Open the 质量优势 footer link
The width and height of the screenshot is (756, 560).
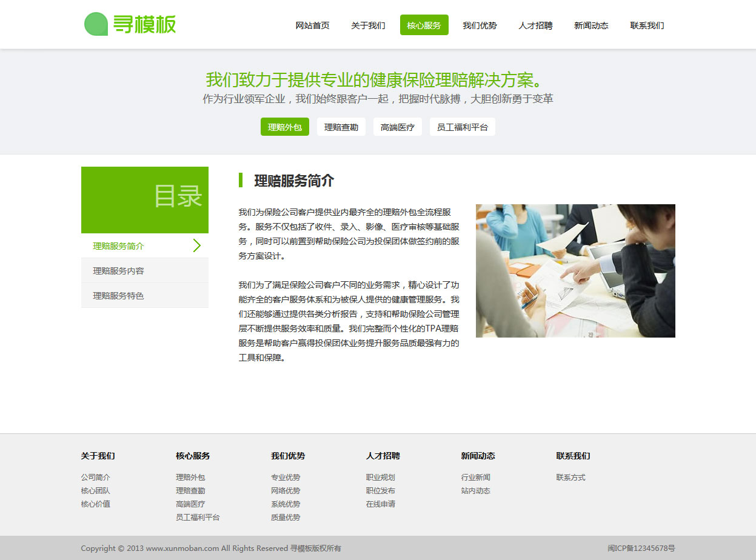[286, 518]
